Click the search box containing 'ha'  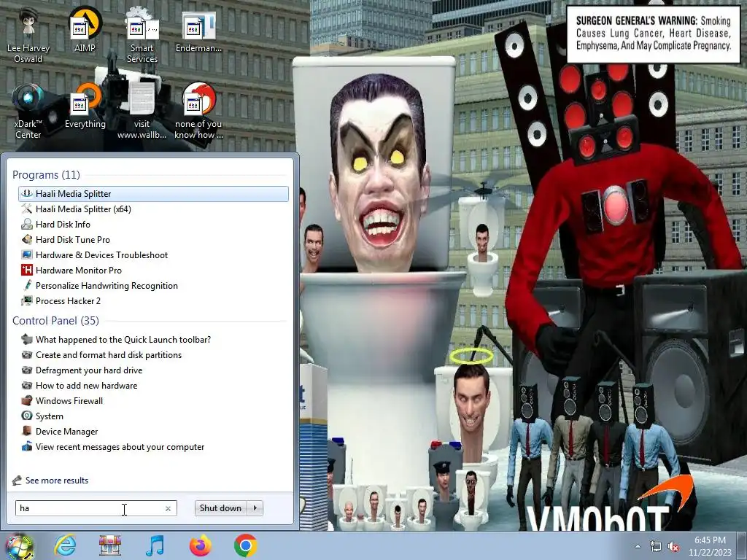pyautogui.click(x=96, y=508)
